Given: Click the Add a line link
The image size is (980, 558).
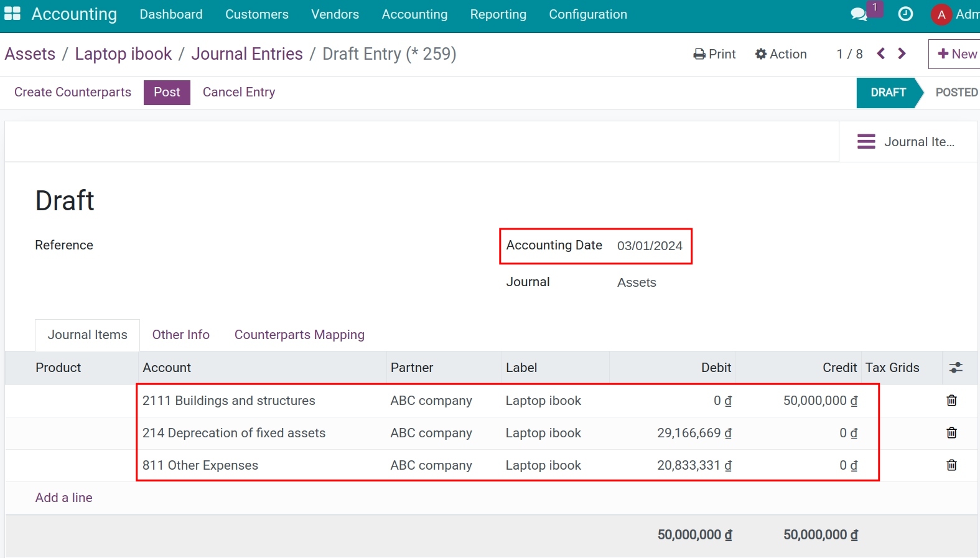Looking at the screenshot, I should pos(64,498).
